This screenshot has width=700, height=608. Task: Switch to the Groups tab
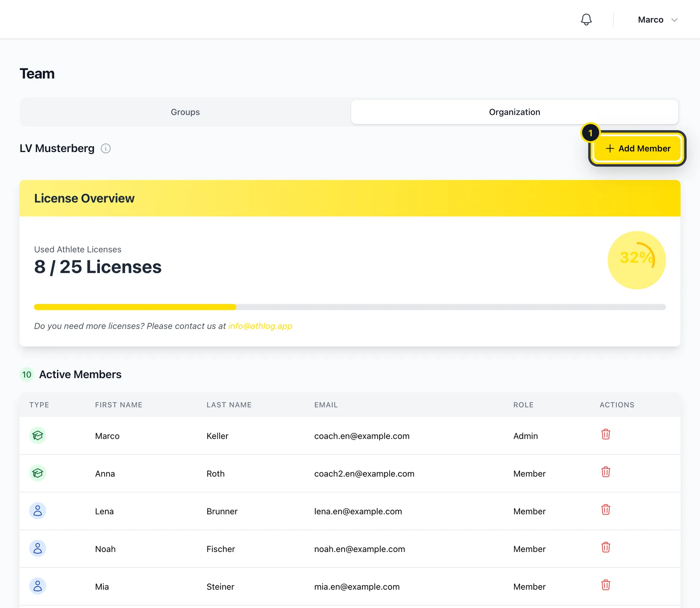tap(185, 112)
